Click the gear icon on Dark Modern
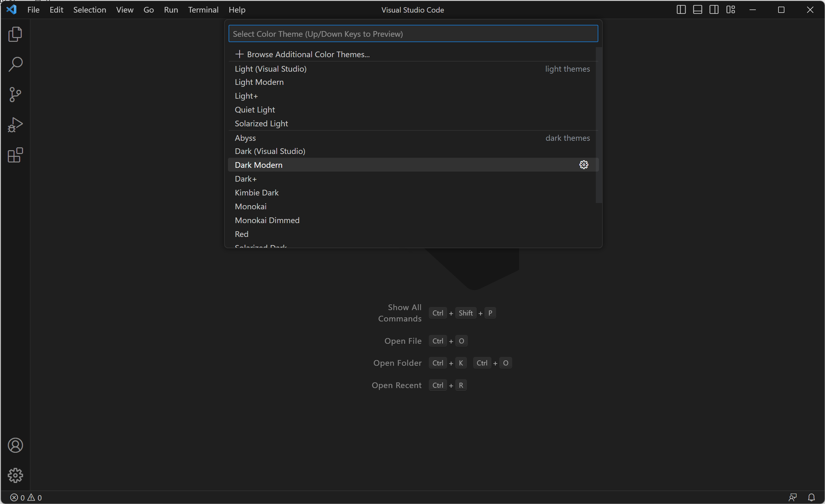The image size is (825, 504). [584, 165]
